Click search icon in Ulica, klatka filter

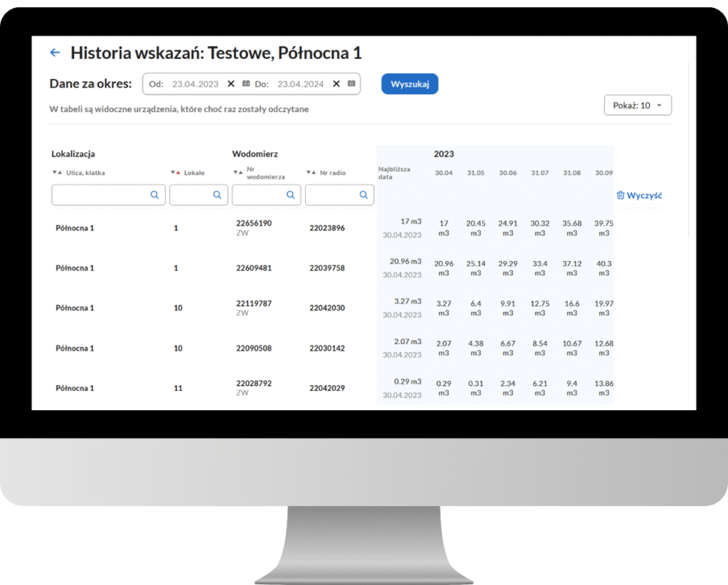155,195
